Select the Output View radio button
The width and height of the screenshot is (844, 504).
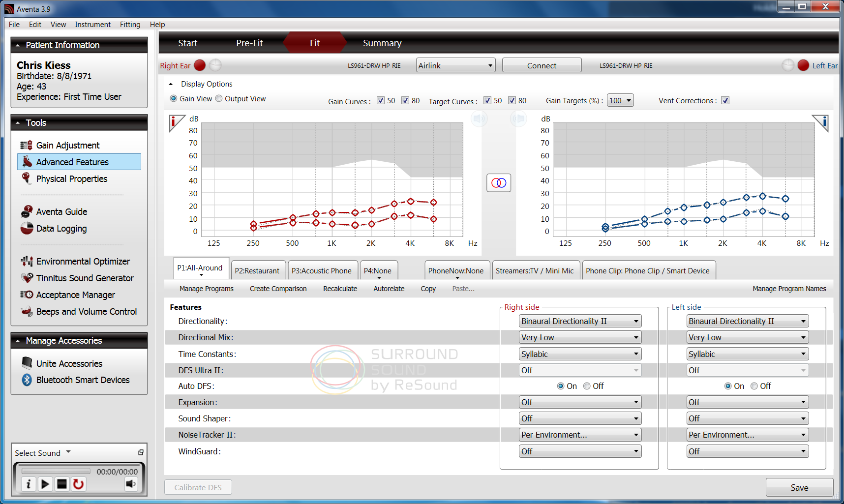click(219, 98)
